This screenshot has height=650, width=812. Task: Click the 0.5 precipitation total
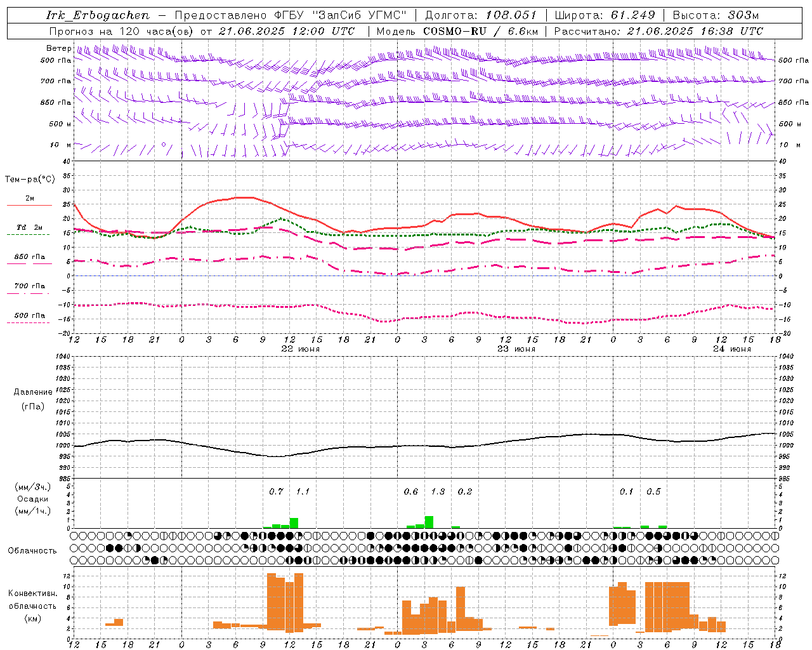[653, 492]
